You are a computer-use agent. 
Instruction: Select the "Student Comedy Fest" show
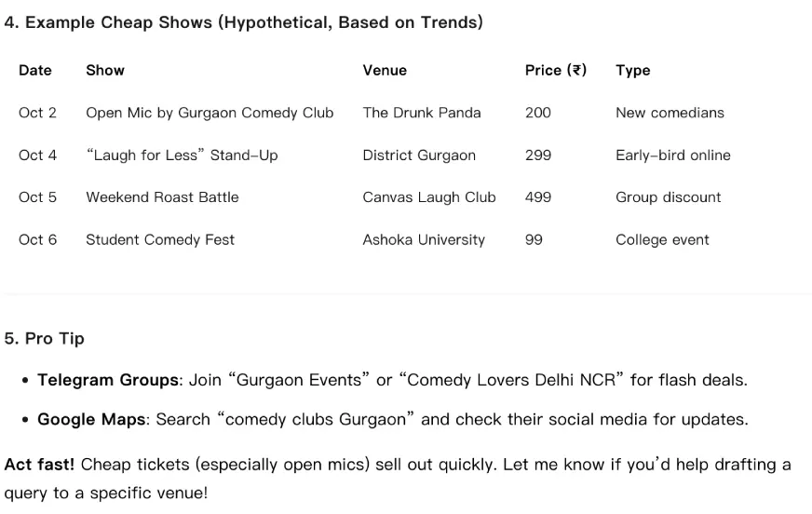click(x=160, y=239)
